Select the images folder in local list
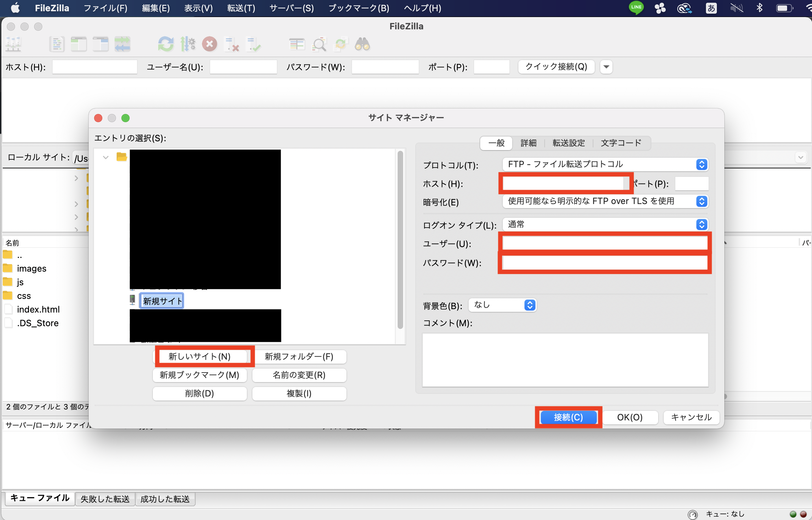Screen dimensions: 812x520 tap(31, 269)
